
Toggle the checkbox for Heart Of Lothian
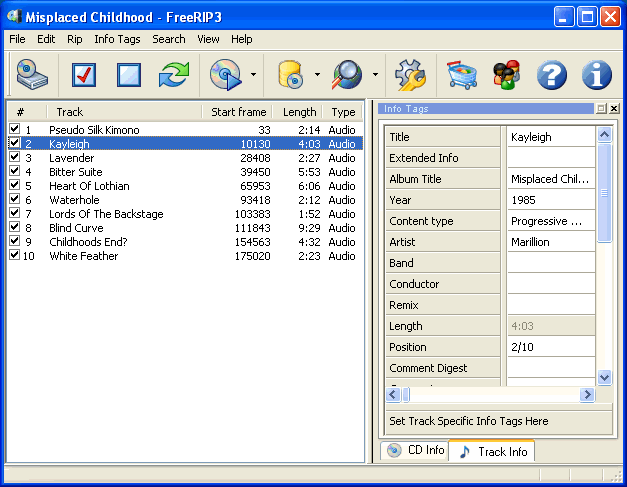pos(14,186)
